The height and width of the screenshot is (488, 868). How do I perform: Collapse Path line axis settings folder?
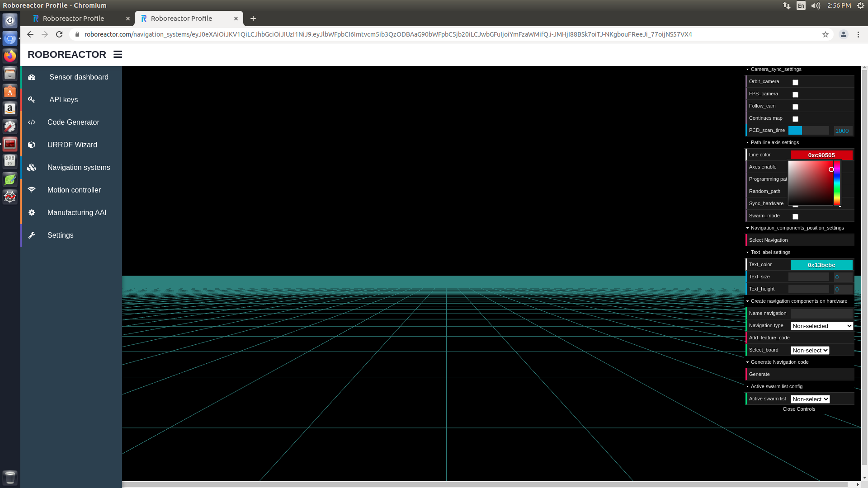[799, 142]
